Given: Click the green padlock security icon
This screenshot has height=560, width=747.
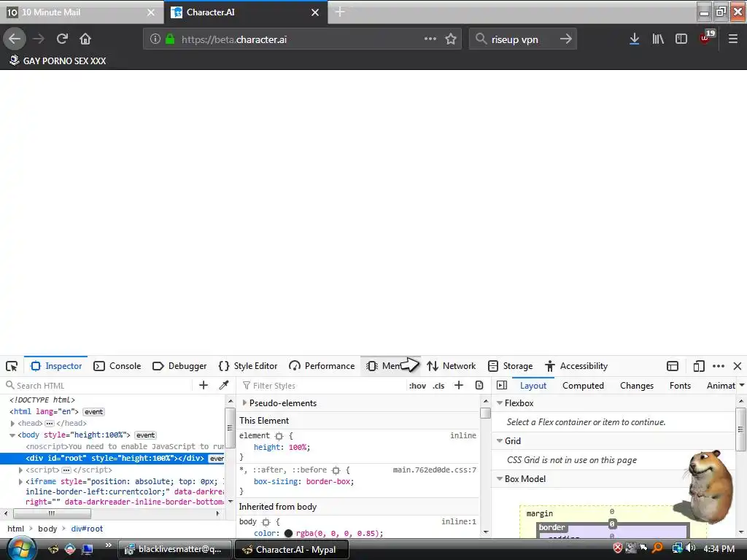Looking at the screenshot, I should 169,39.
